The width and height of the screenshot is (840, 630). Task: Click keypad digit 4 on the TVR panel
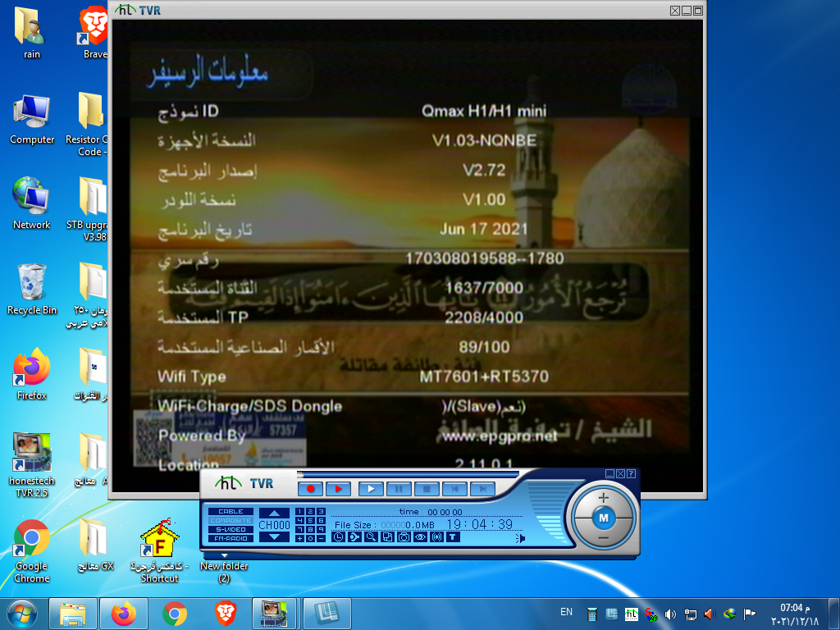coord(300,521)
